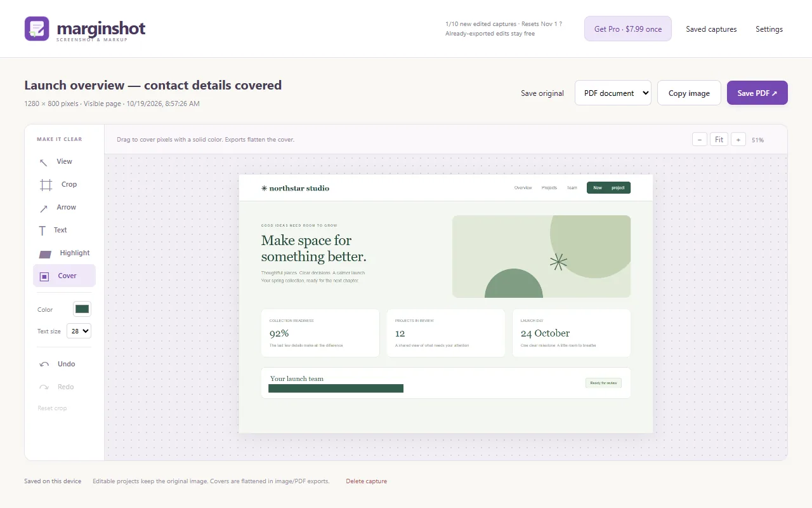Select the Cover tool

pos(64,276)
